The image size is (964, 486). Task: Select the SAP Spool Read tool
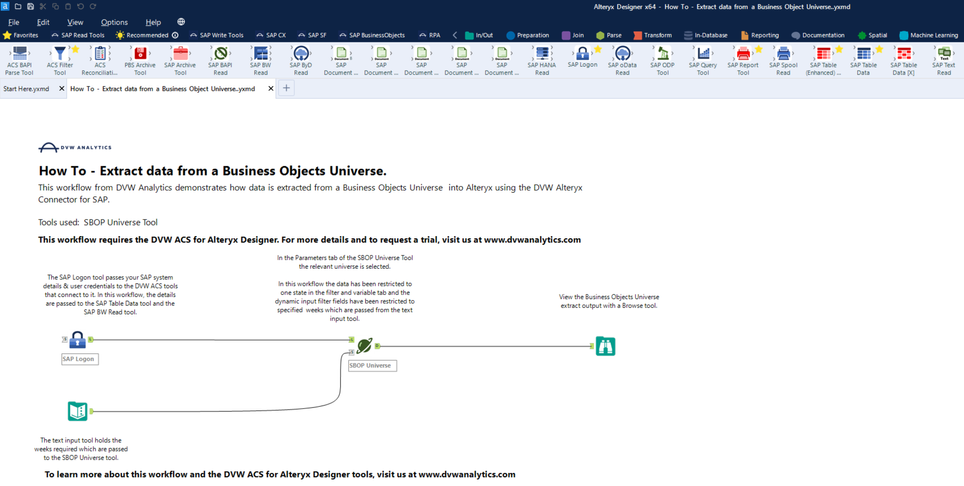point(783,55)
